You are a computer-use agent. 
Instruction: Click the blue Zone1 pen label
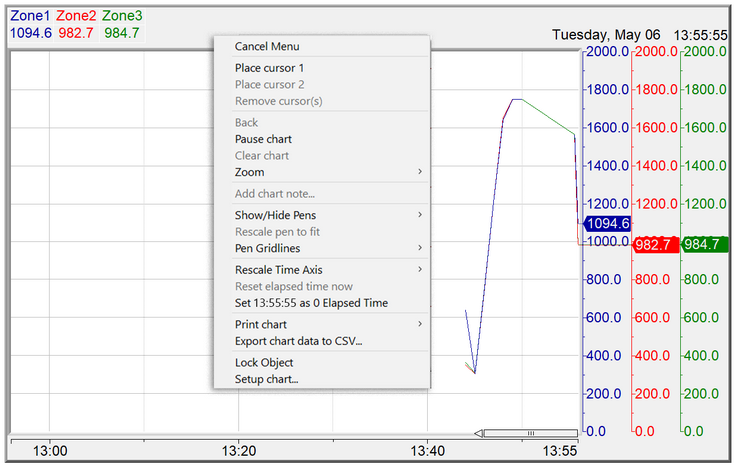pos(28,16)
